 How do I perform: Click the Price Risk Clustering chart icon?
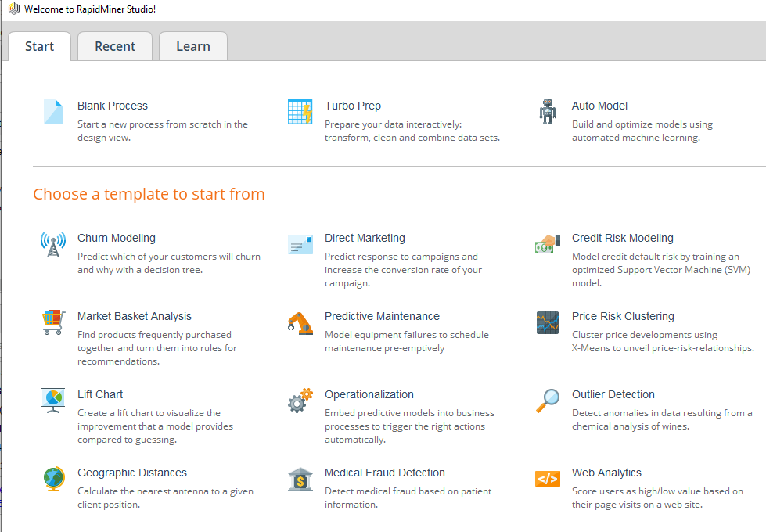coord(548,322)
